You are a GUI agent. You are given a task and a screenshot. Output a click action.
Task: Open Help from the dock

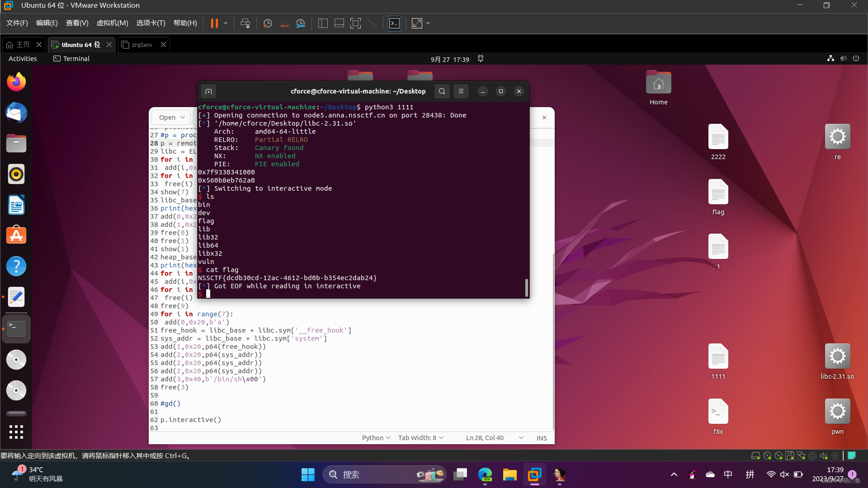click(x=16, y=266)
